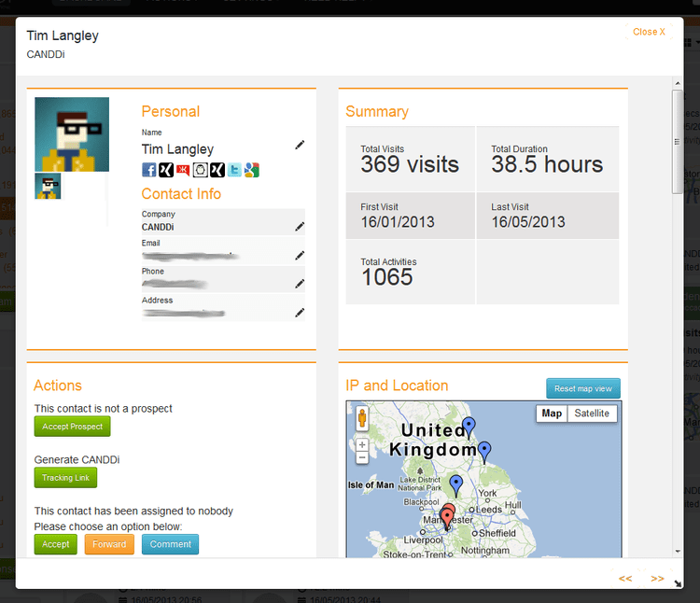Zoom out of the map with minus
700x603 pixels.
point(362,458)
